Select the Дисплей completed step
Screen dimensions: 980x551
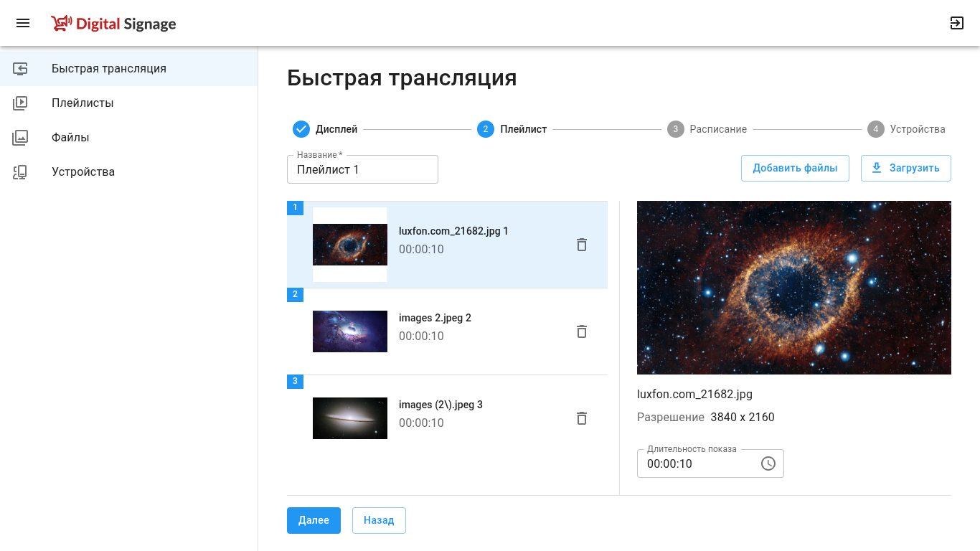[325, 129]
